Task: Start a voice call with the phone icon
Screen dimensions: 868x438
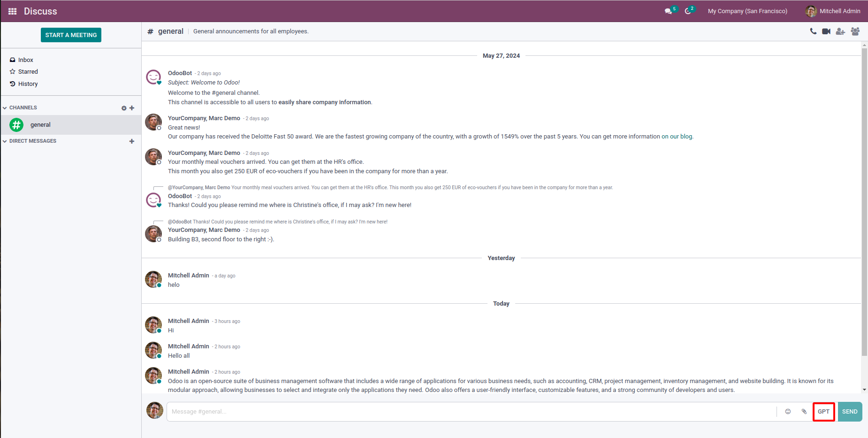Action: [x=813, y=31]
